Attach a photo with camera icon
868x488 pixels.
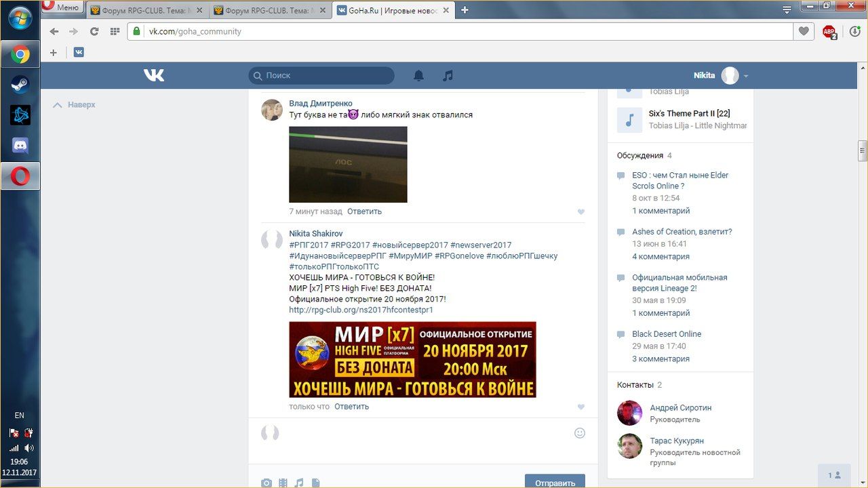[x=267, y=483]
